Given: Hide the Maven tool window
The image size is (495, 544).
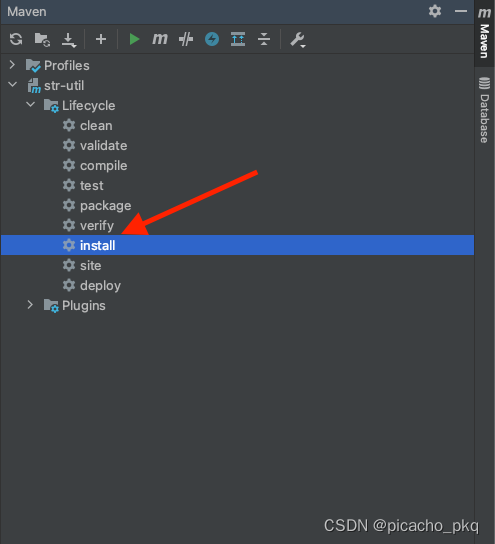Looking at the screenshot, I should 461,11.
